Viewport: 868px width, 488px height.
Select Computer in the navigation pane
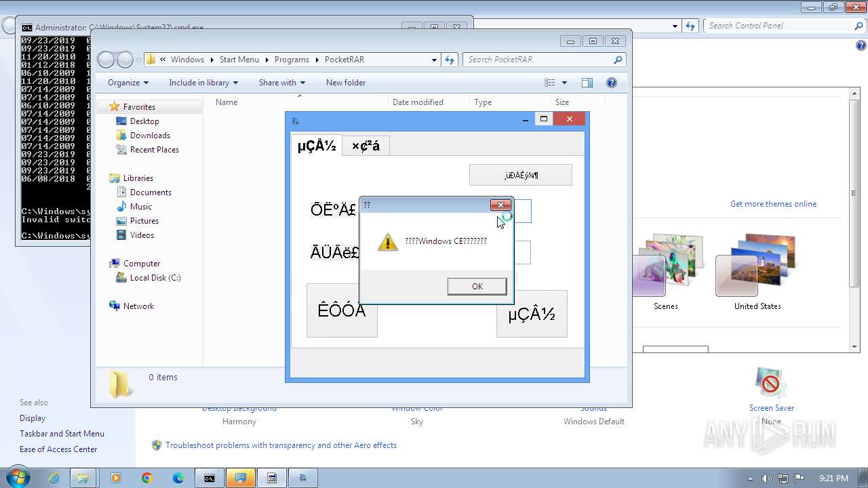142,264
